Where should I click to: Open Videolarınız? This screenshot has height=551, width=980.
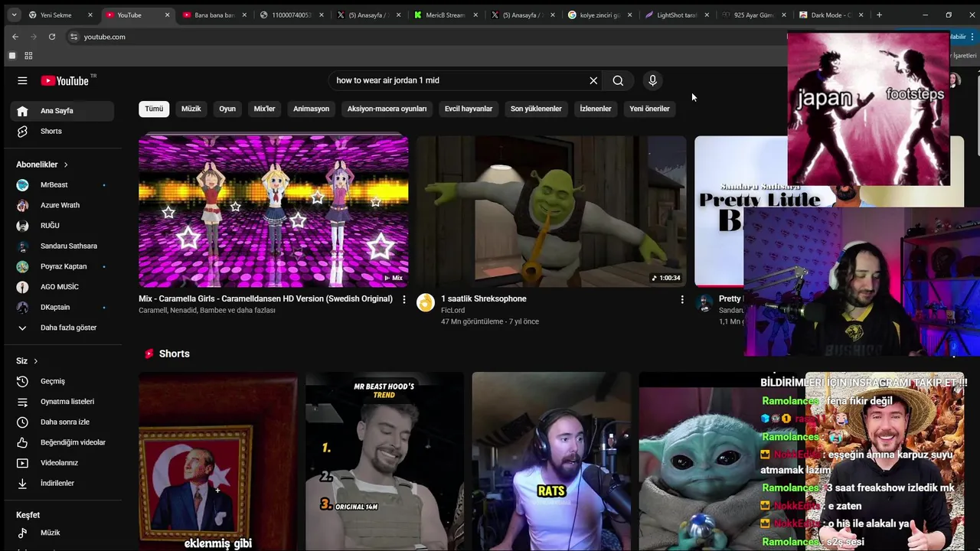click(62, 463)
